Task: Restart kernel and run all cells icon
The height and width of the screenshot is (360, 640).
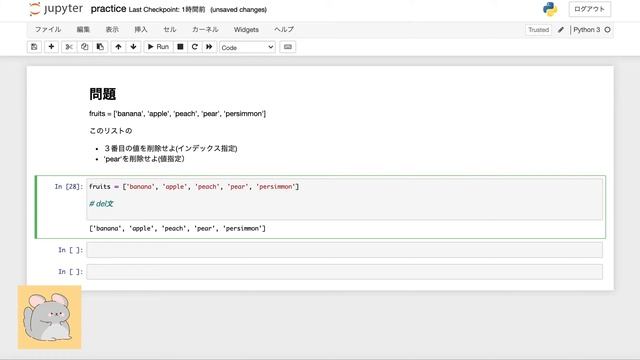Action: (x=209, y=47)
